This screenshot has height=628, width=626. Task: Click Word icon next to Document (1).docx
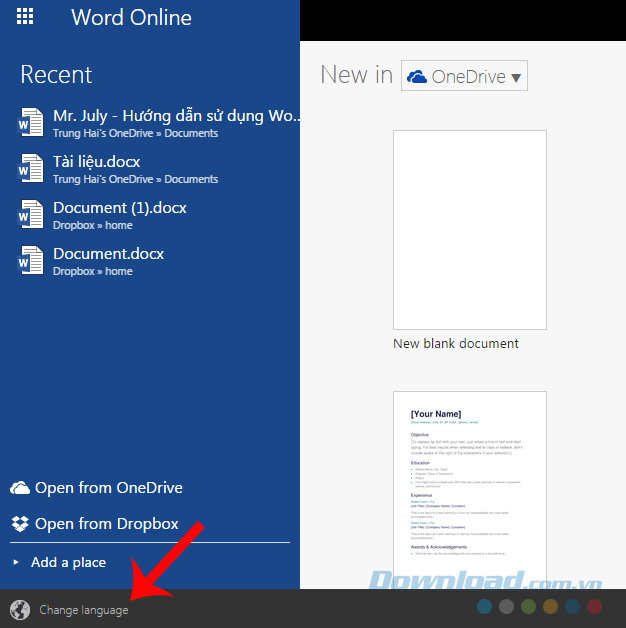[x=31, y=215]
